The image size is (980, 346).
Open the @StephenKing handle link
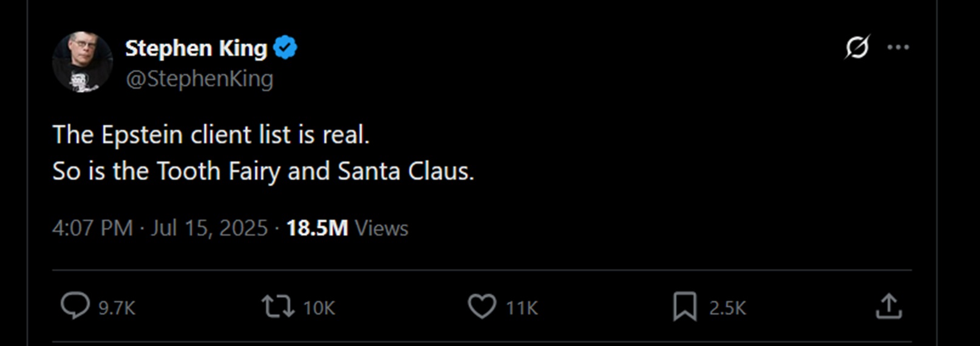[199, 79]
